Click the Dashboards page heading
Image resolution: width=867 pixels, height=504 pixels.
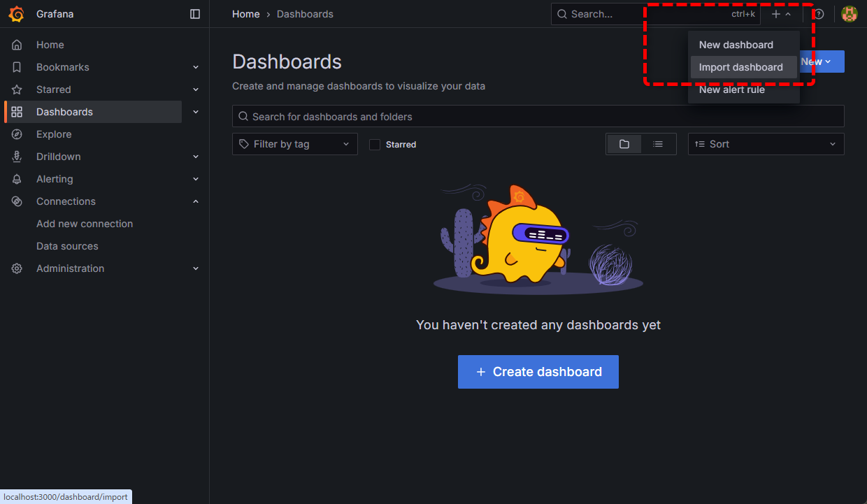pos(287,62)
